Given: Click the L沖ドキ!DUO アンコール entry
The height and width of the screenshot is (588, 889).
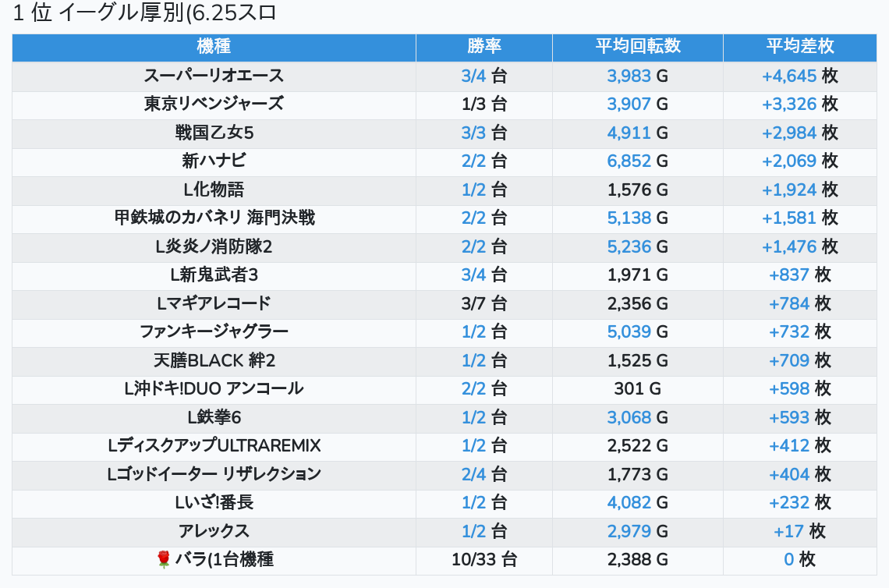Looking at the screenshot, I should pos(214,388).
